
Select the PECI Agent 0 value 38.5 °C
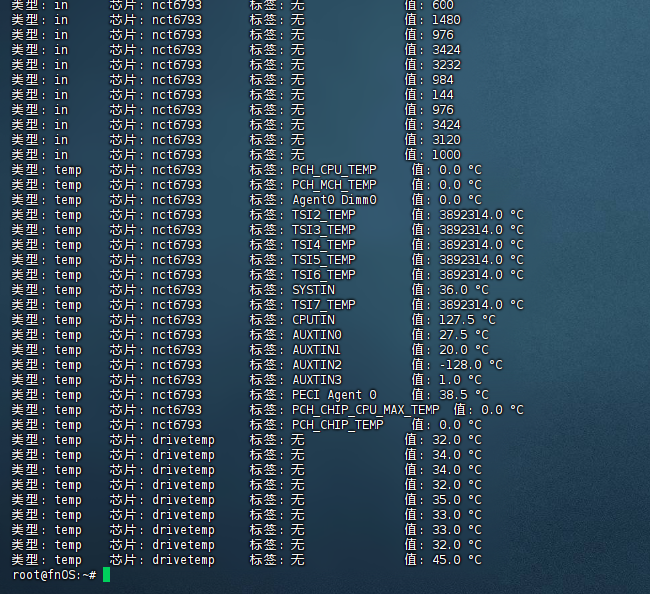click(x=464, y=395)
